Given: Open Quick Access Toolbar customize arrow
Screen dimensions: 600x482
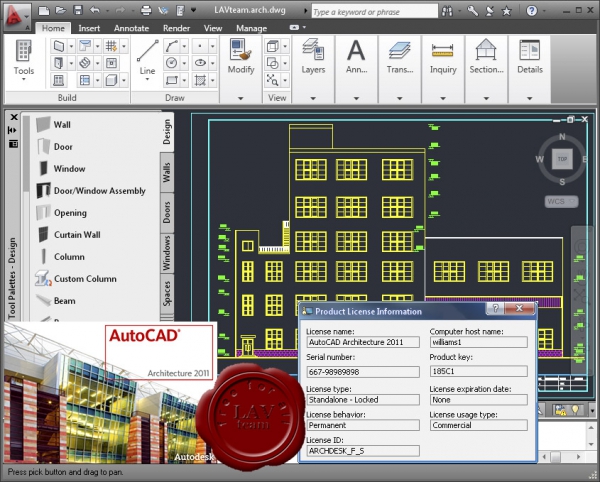Looking at the screenshot, I should click(x=193, y=10).
